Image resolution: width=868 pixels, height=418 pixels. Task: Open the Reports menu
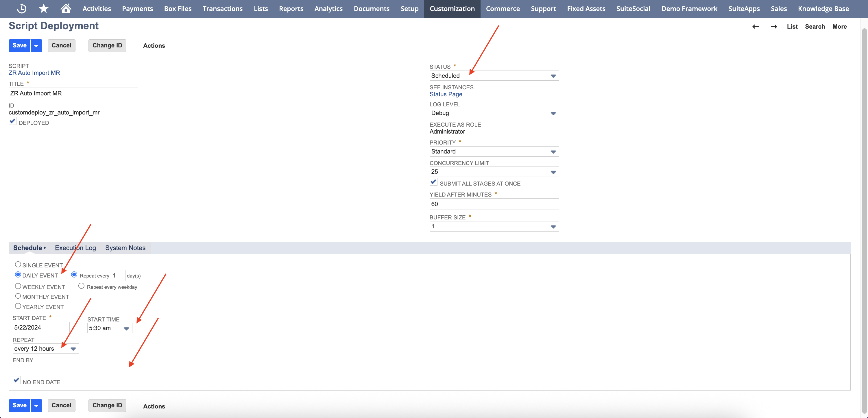(291, 9)
